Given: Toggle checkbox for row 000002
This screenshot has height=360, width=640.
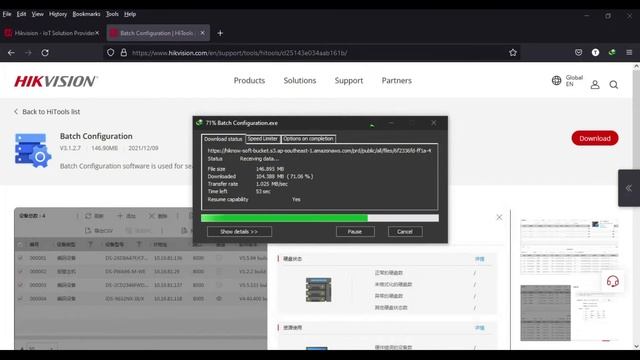Looking at the screenshot, I should pyautogui.click(x=20, y=271).
